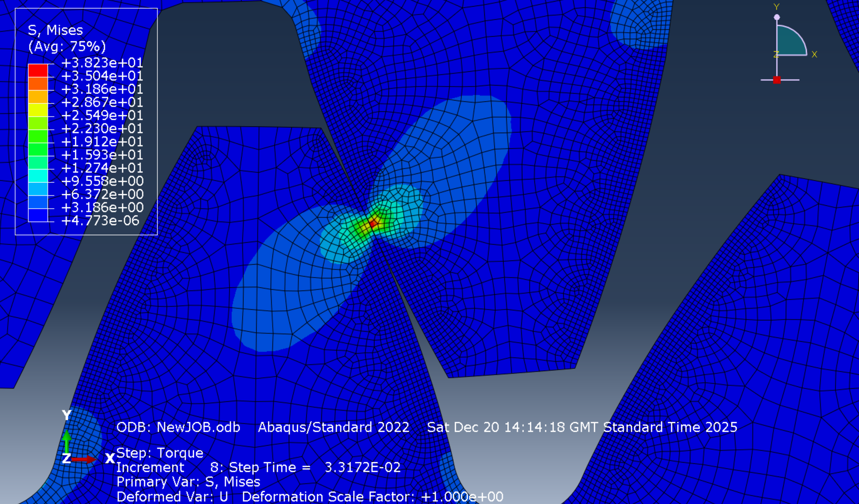Click the 'Primary Var: S, Mises' text
Screen dimensions: 859x504
point(188,482)
